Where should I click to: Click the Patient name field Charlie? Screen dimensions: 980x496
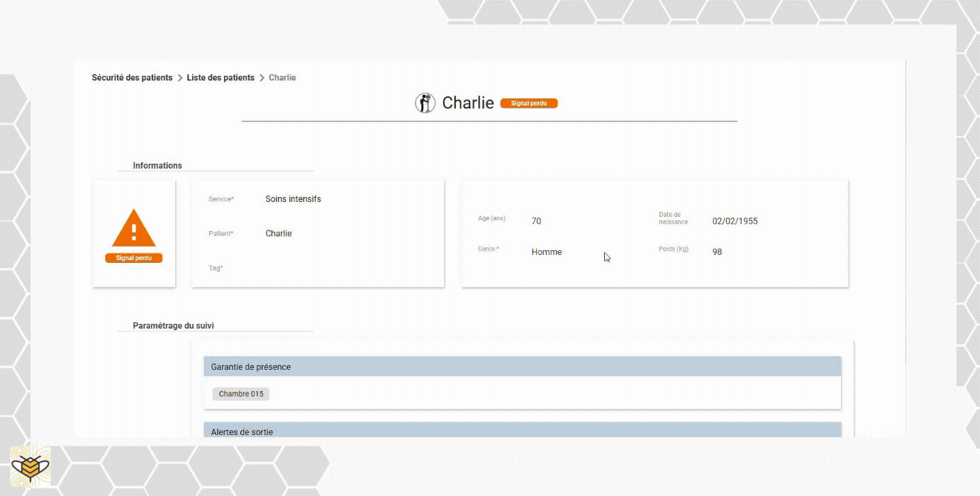tap(319, 234)
